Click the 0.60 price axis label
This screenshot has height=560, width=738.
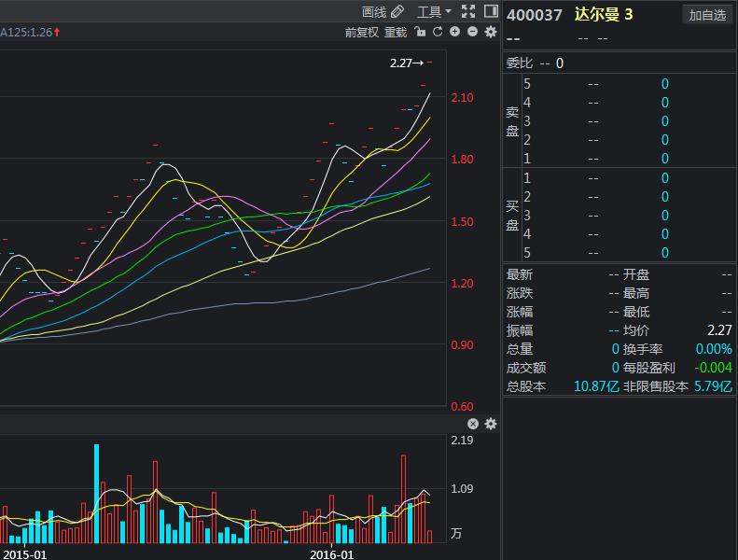pos(462,406)
